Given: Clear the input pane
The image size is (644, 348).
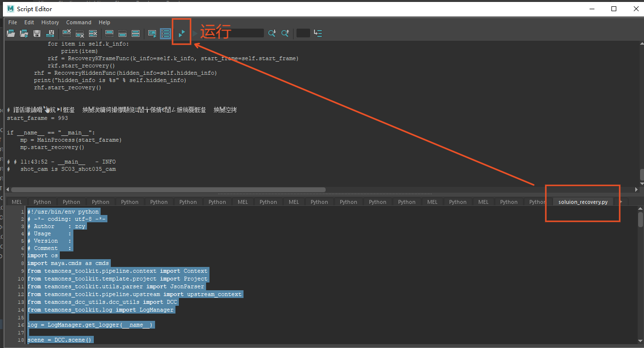Looking at the screenshot, I should (x=80, y=33).
